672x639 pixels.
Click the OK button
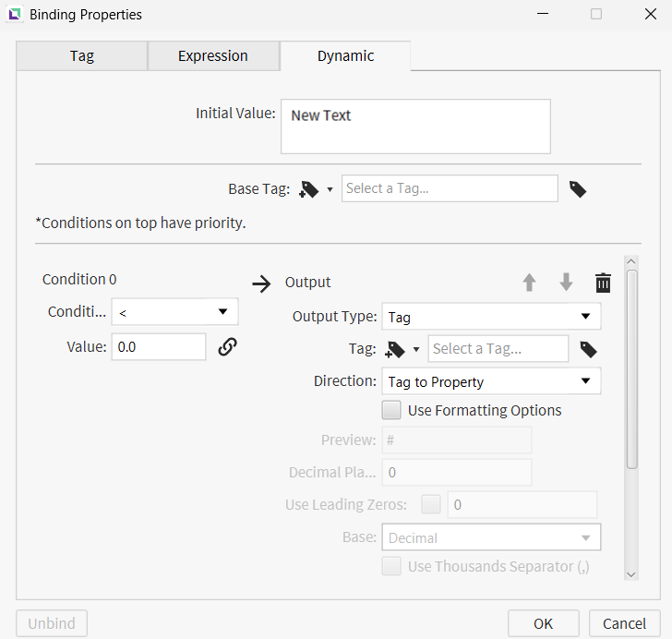click(x=544, y=623)
